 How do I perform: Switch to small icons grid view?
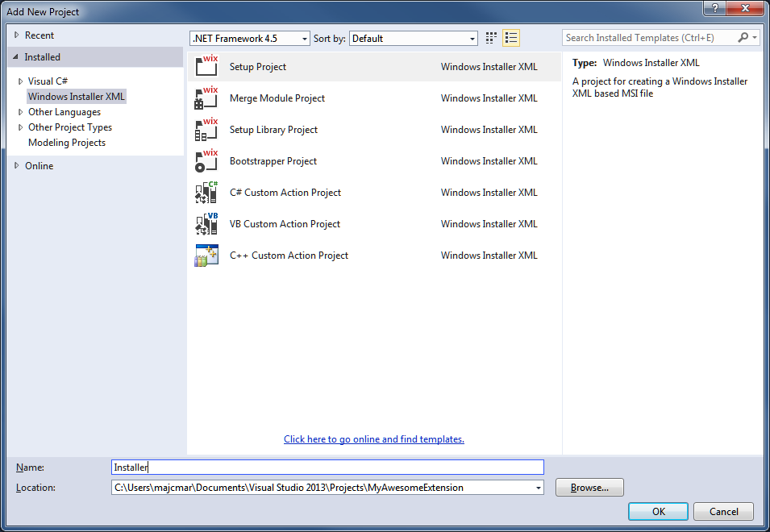coord(491,38)
